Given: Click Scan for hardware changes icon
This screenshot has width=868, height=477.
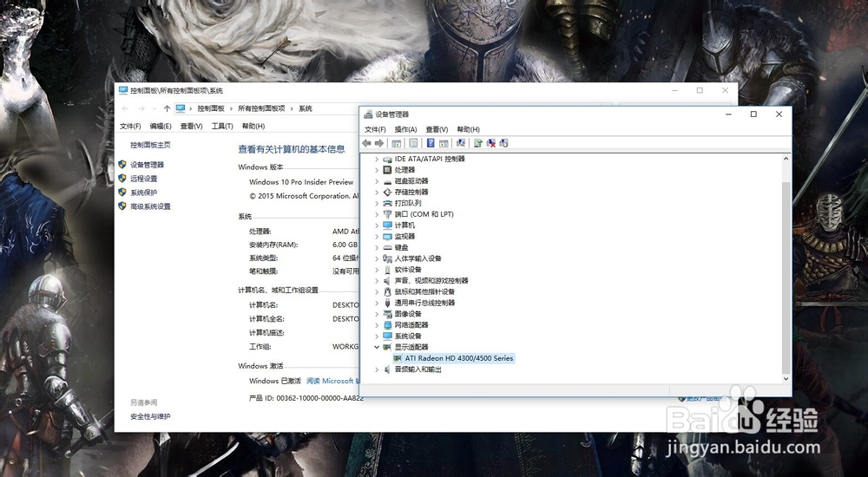Looking at the screenshot, I should [x=461, y=143].
